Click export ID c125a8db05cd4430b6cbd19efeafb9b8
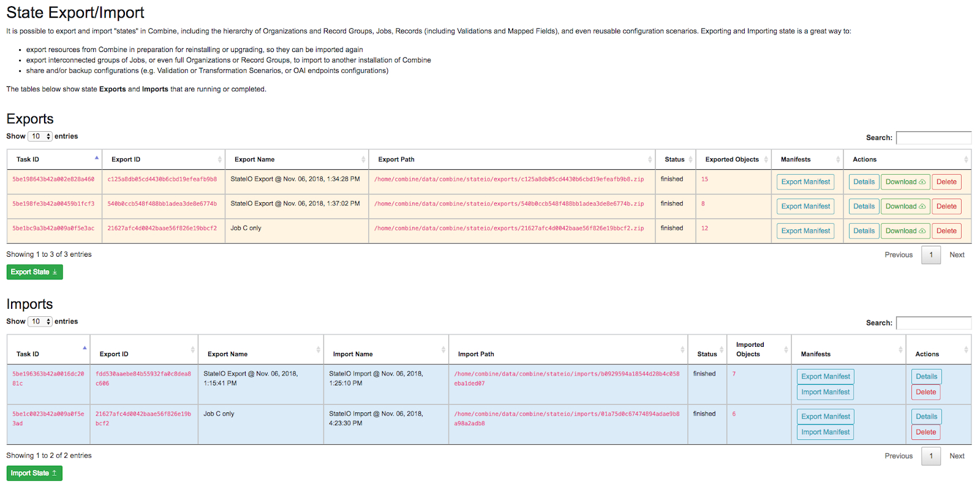980x489 pixels. pyautogui.click(x=162, y=180)
